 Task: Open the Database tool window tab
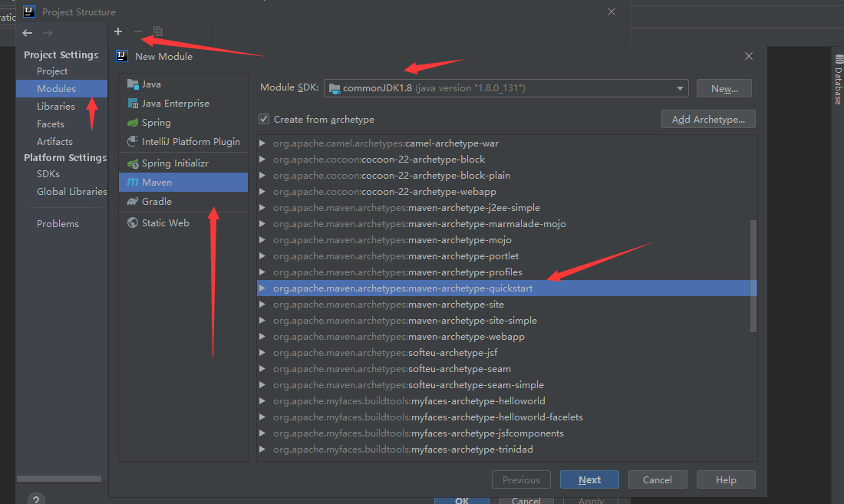(x=839, y=80)
